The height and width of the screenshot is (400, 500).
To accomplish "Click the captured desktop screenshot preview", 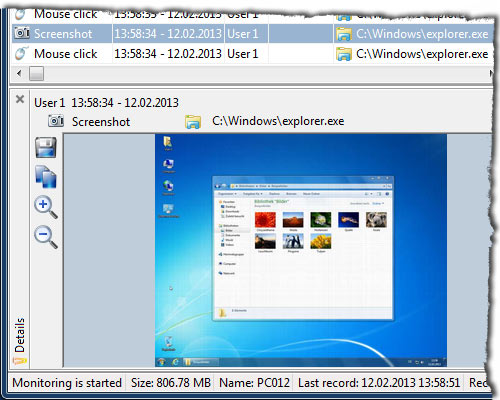I will (301, 250).
